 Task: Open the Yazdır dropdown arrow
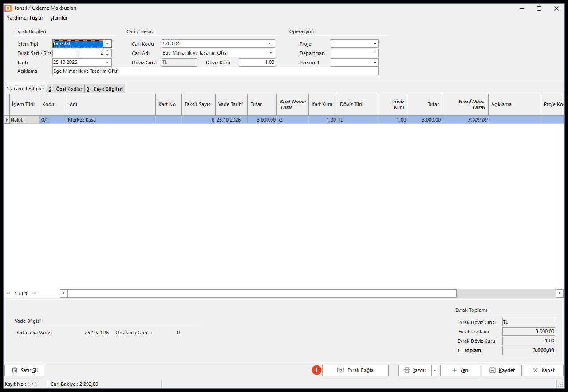click(435, 370)
